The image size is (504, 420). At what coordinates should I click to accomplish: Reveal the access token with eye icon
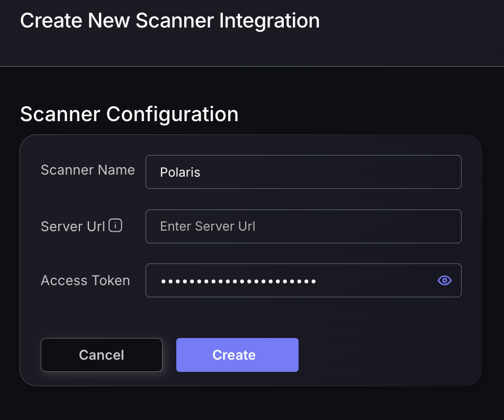coord(444,280)
